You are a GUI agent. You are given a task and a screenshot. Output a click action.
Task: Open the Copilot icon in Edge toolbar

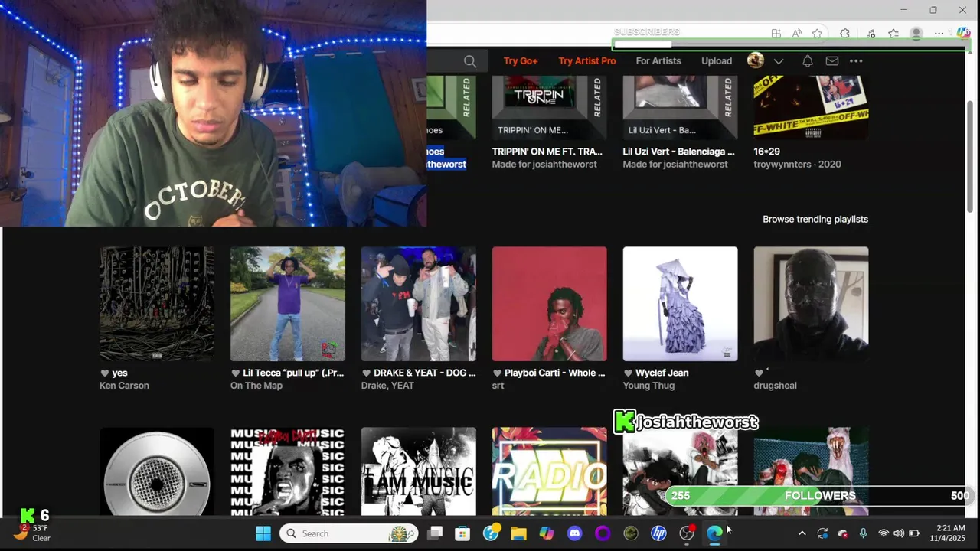(x=964, y=33)
